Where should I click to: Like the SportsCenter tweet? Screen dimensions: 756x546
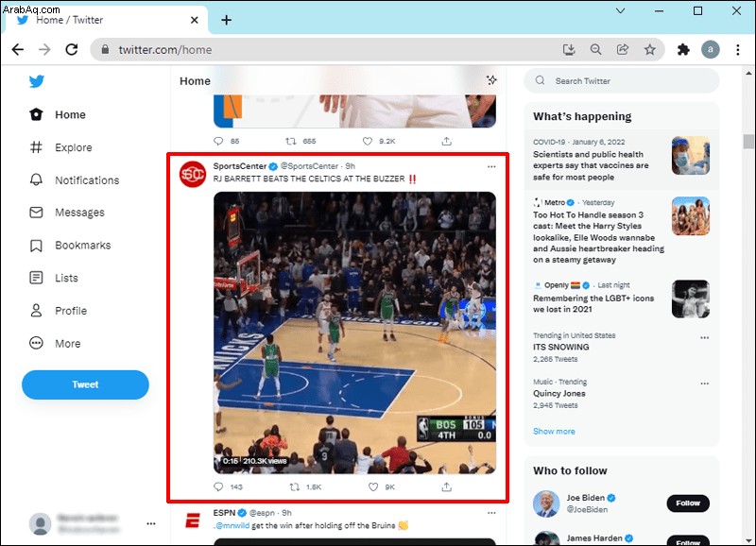pyautogui.click(x=373, y=486)
